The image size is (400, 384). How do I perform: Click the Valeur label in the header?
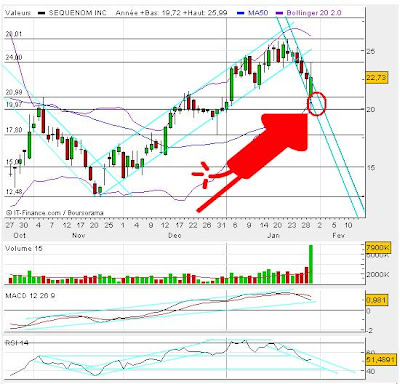(x=18, y=13)
